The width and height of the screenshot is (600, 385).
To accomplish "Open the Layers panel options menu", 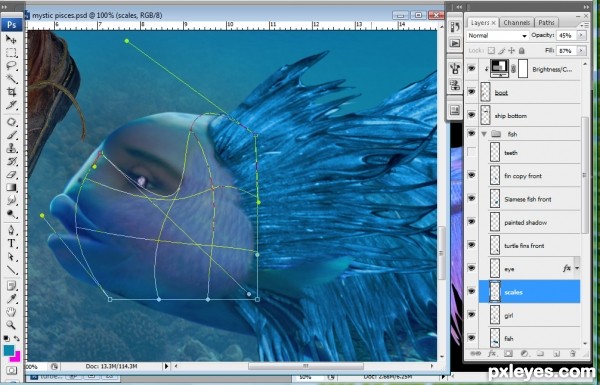I will pos(584,25).
